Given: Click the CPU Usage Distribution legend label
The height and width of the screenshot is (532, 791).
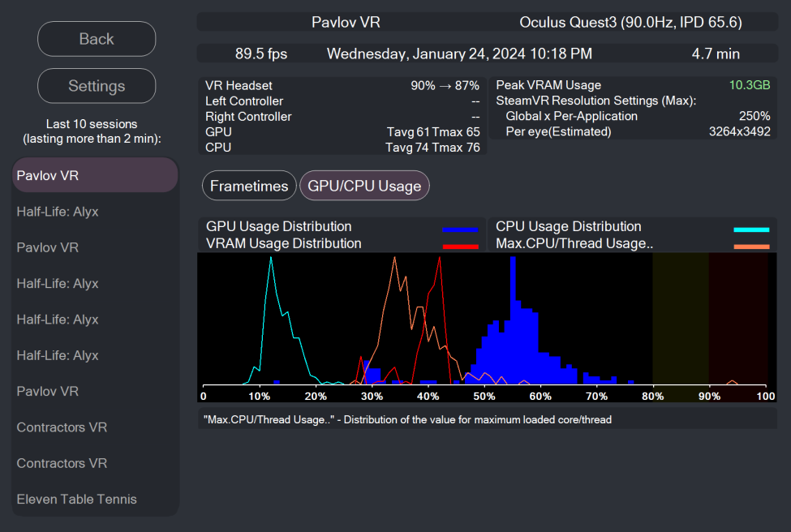Looking at the screenshot, I should 569,227.
